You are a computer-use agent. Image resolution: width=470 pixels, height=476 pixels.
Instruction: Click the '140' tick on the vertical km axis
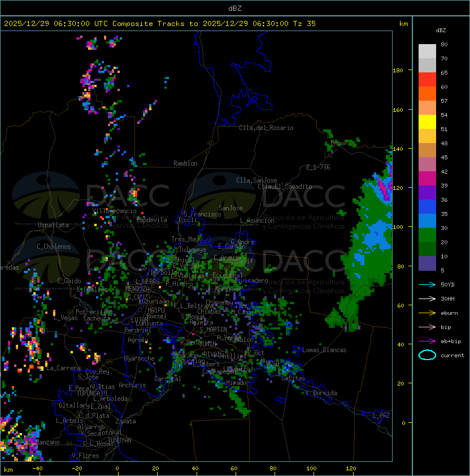pyautogui.click(x=398, y=149)
